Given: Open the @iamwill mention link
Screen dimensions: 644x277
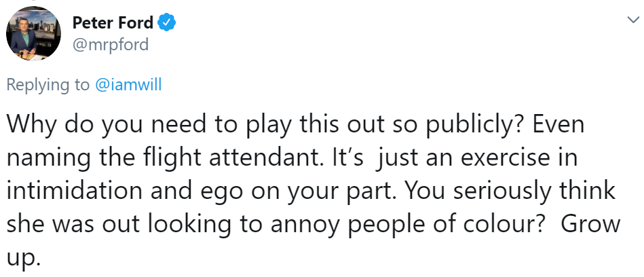Looking at the screenshot, I should click(128, 85).
